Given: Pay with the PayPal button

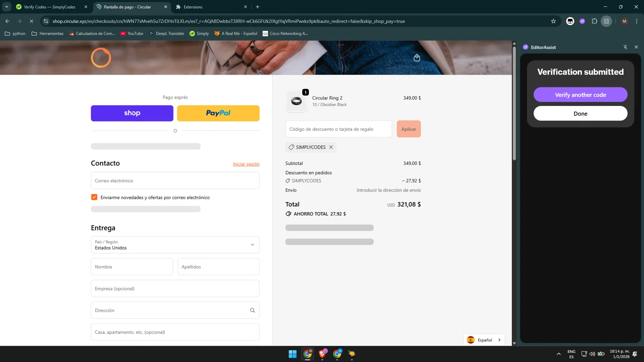Looking at the screenshot, I should 218,113.
